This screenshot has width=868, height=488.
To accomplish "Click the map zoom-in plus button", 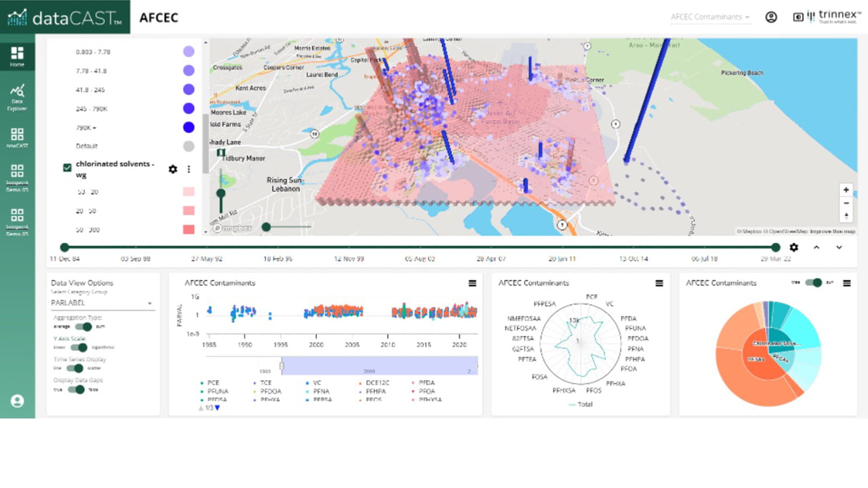I will click(846, 190).
